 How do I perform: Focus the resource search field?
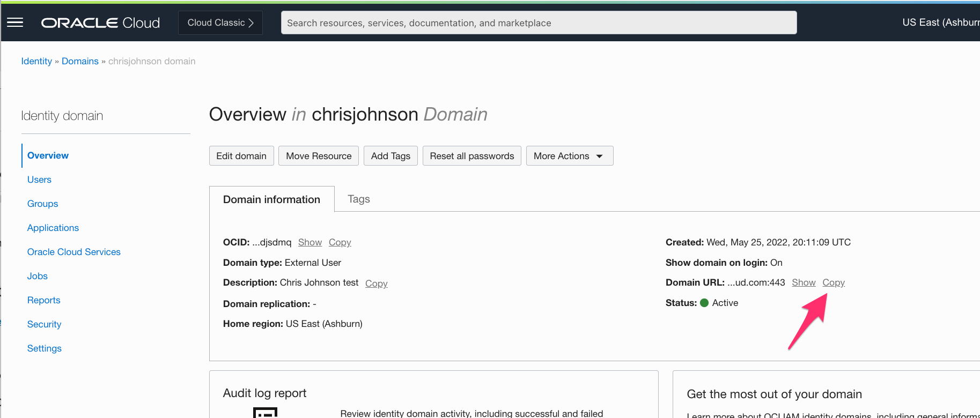[539, 23]
